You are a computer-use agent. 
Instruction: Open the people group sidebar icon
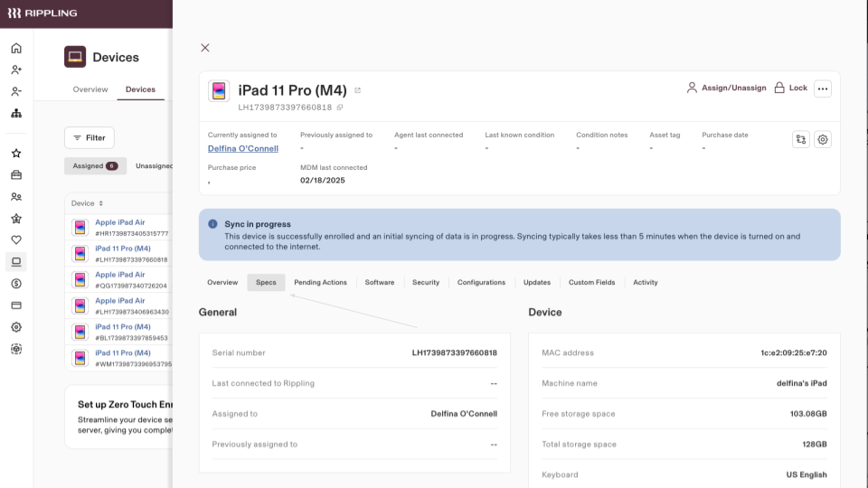[x=16, y=196]
